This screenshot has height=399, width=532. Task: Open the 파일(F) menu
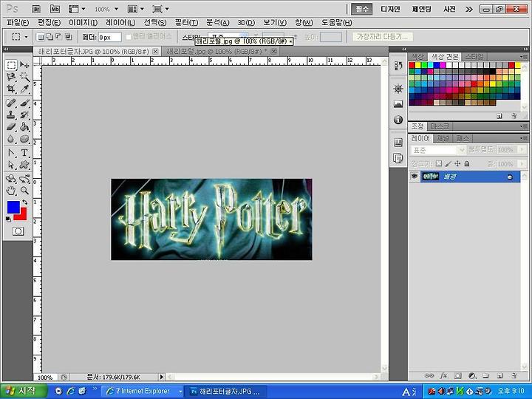click(x=18, y=23)
